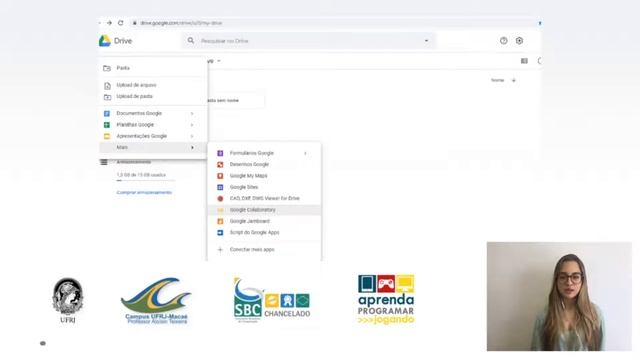This screenshot has height=360, width=640.
Task: Click the storage usage progress bar
Action: click(x=146, y=180)
